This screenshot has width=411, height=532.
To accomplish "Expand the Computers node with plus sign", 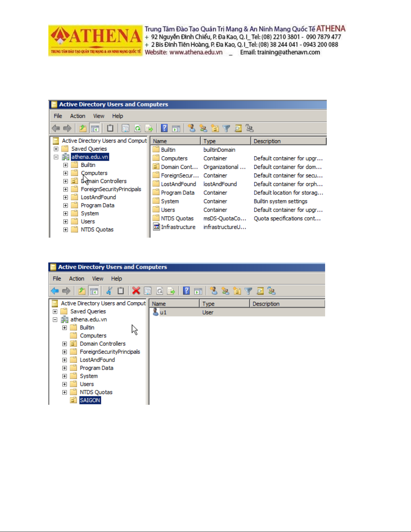I will click(x=65, y=173).
